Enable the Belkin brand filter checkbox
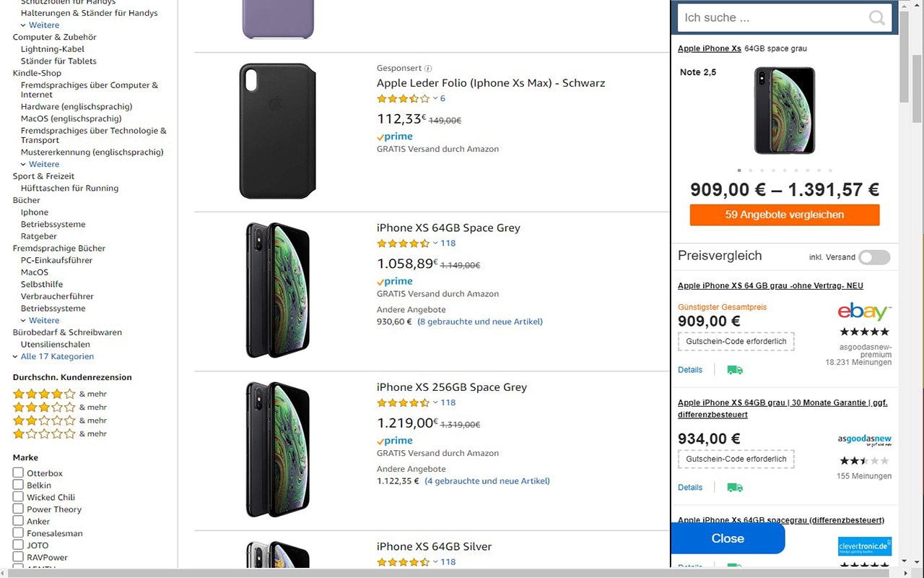 pyautogui.click(x=18, y=485)
